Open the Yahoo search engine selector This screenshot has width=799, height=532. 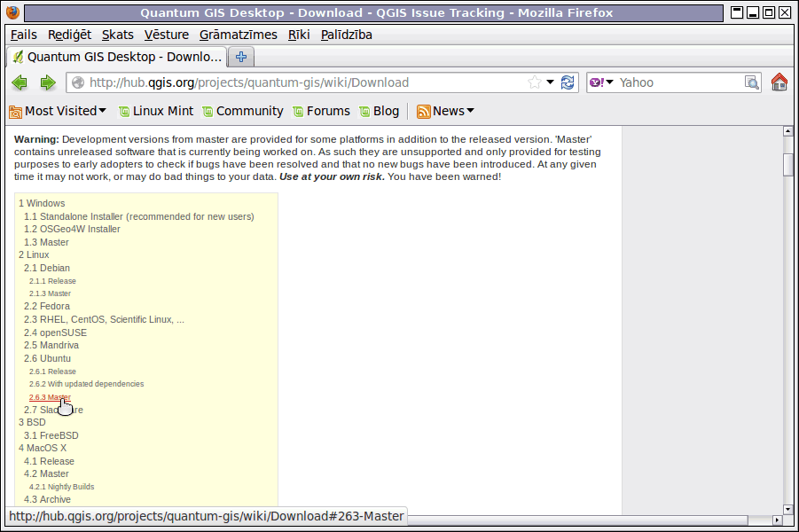point(601,82)
